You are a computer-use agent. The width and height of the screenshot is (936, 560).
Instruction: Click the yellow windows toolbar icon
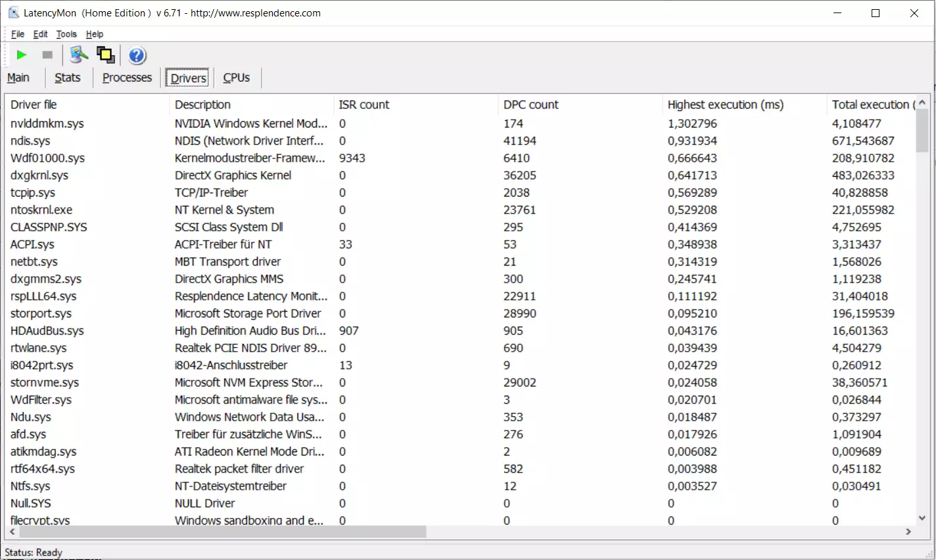[x=106, y=55]
